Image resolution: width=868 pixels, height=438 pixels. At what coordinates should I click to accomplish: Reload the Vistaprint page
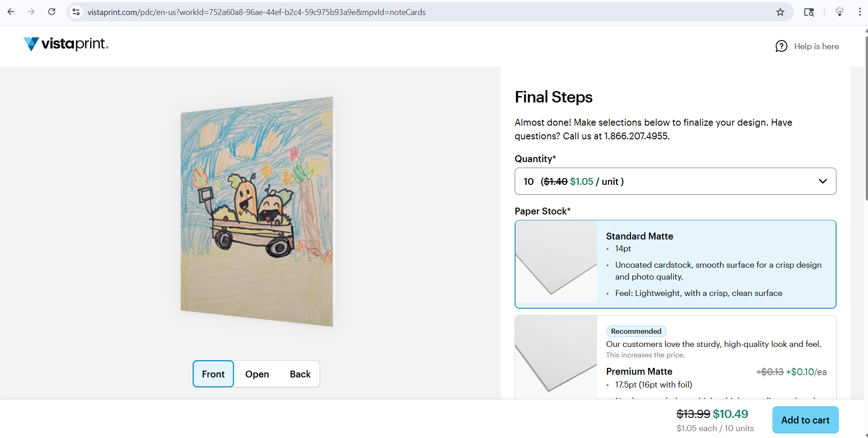point(51,11)
